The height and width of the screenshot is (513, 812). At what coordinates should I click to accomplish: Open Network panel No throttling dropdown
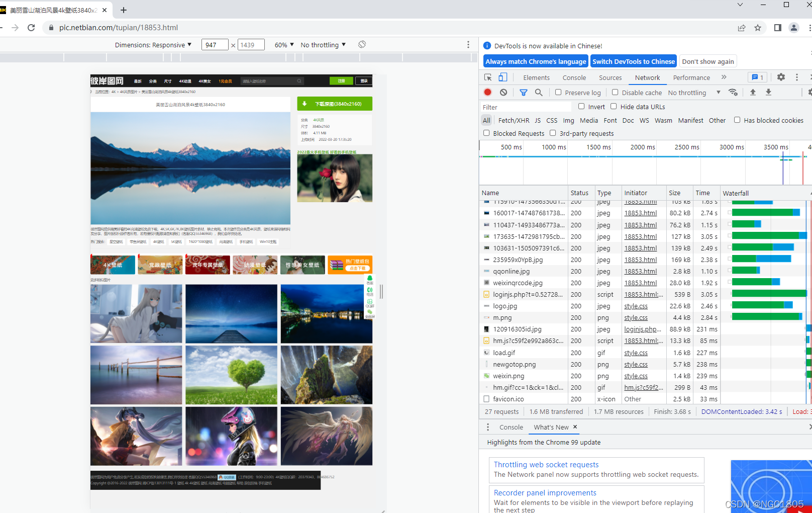694,93
